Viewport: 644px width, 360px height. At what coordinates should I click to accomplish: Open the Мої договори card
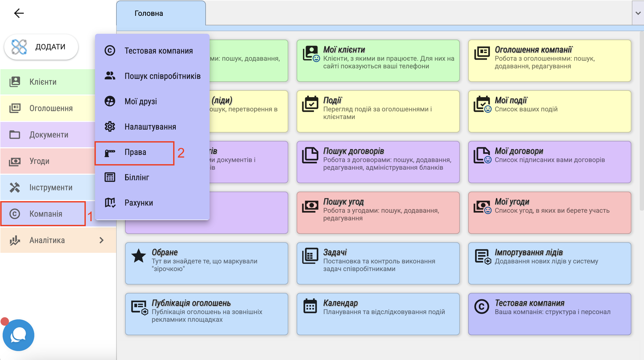pyautogui.click(x=550, y=162)
